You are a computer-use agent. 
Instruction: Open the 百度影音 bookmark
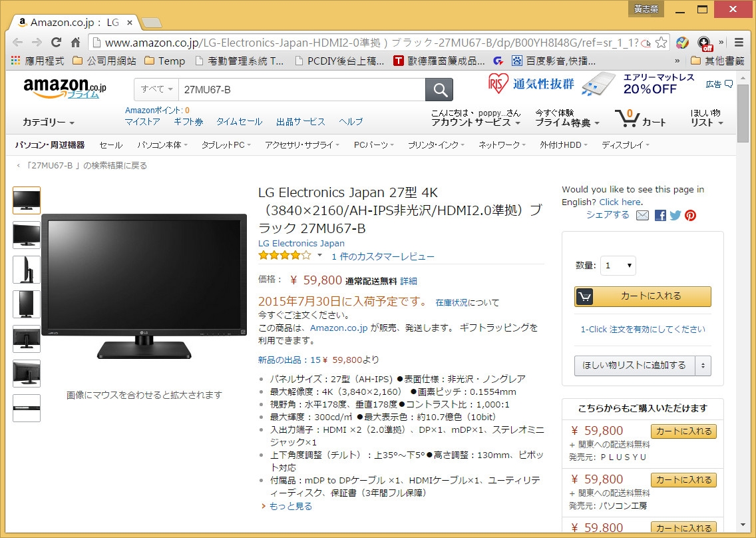pos(554,61)
